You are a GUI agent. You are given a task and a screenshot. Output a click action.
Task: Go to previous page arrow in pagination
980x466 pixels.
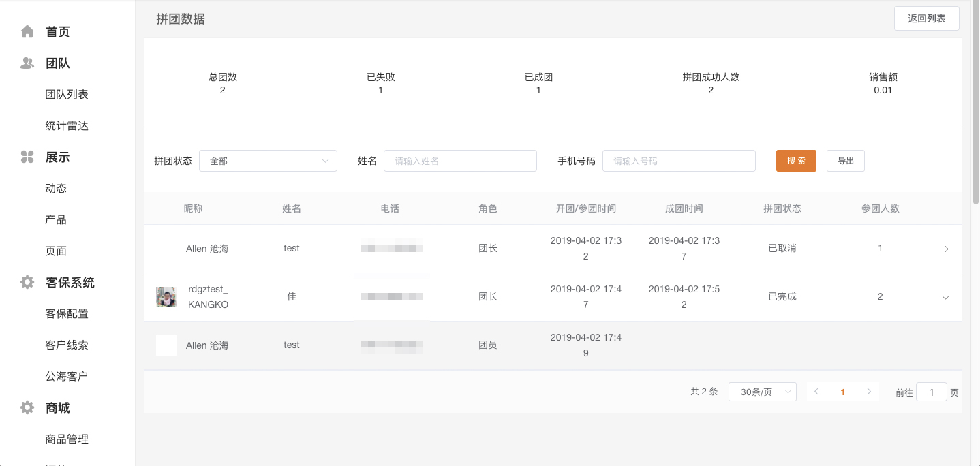coord(816,392)
